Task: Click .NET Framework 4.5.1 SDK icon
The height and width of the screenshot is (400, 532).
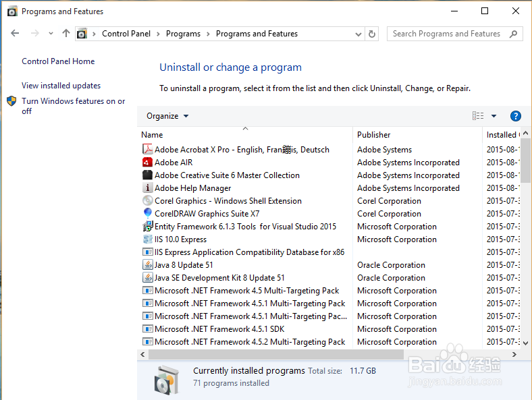Action: [x=147, y=328]
